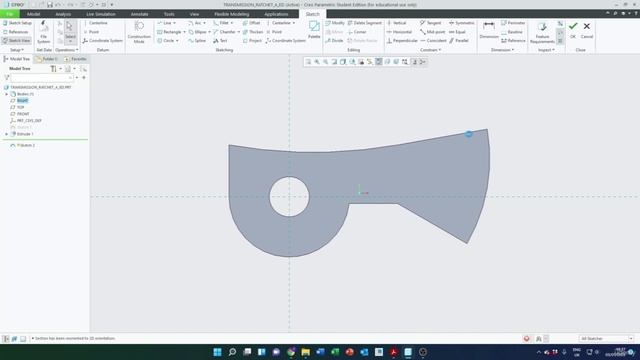640x360 pixels.
Task: Accept the sketch with OK
Action: tap(573, 30)
